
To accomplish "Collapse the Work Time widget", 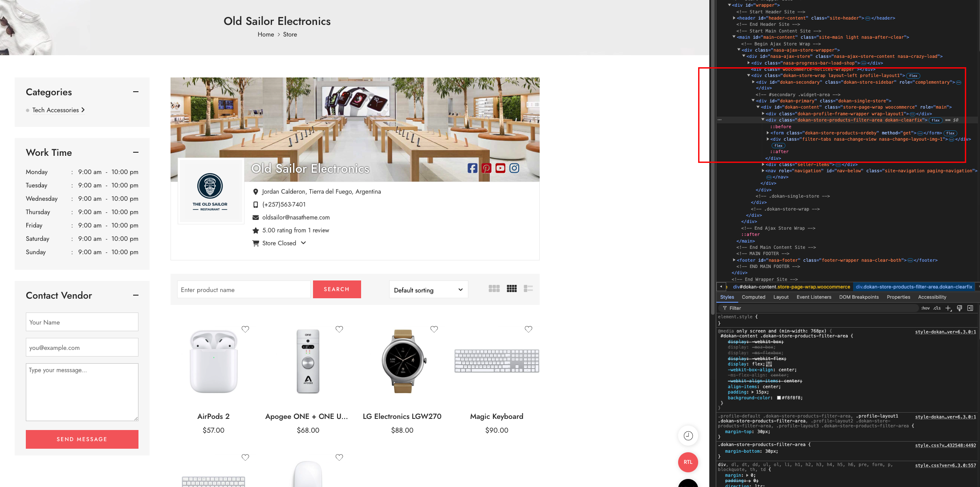I will click(x=136, y=152).
